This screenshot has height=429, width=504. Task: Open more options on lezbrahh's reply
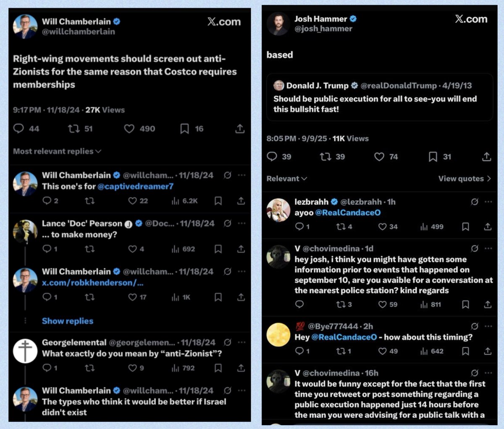pos(488,201)
